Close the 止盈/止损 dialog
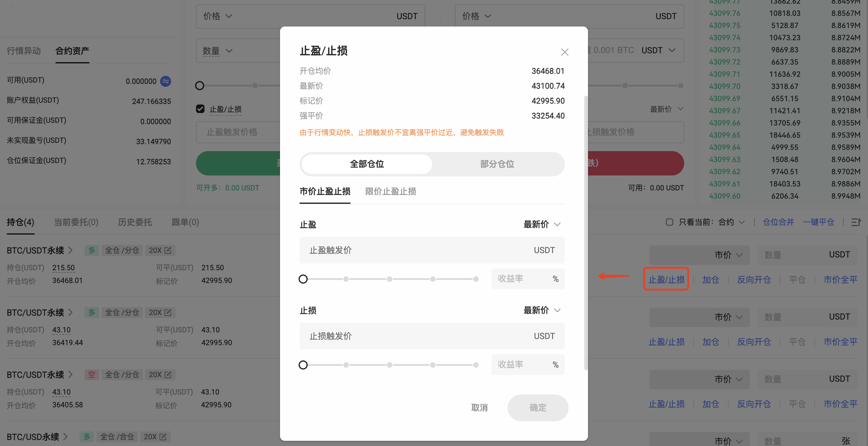The width and height of the screenshot is (868, 446). [x=564, y=52]
